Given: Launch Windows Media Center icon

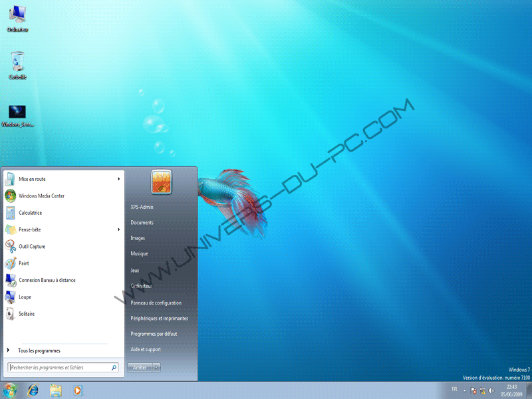Looking at the screenshot, I should (10, 196).
